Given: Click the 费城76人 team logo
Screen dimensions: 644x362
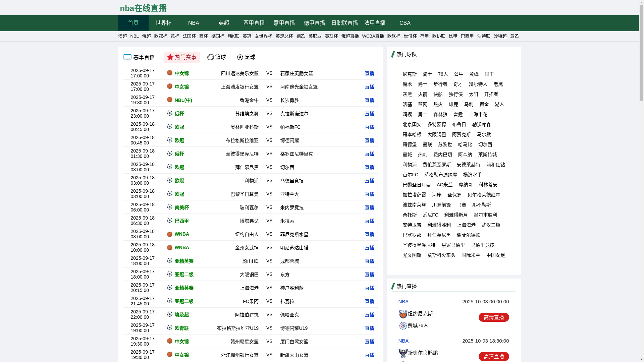Looking at the screenshot, I should [403, 325].
